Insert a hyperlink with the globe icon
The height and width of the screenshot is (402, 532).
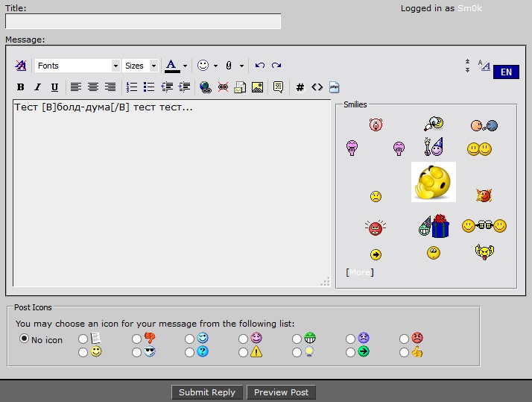206,87
